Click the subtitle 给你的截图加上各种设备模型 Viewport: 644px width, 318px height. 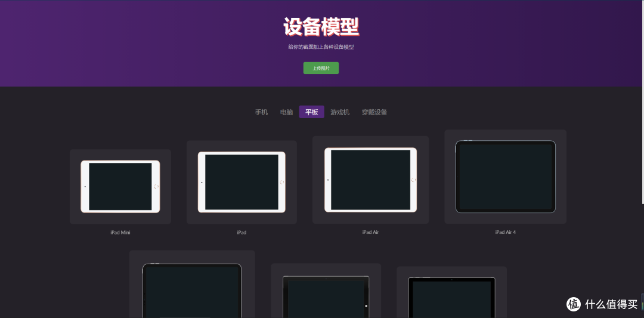click(x=321, y=47)
